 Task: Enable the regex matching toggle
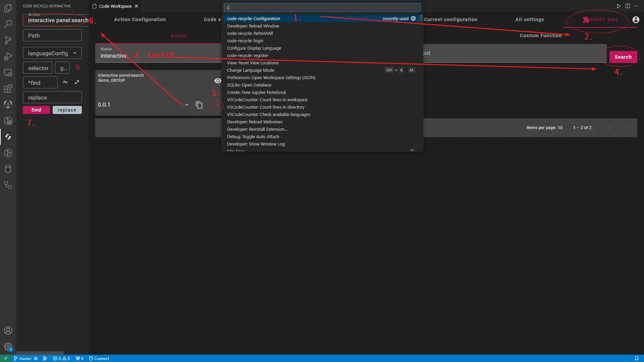pos(77,82)
